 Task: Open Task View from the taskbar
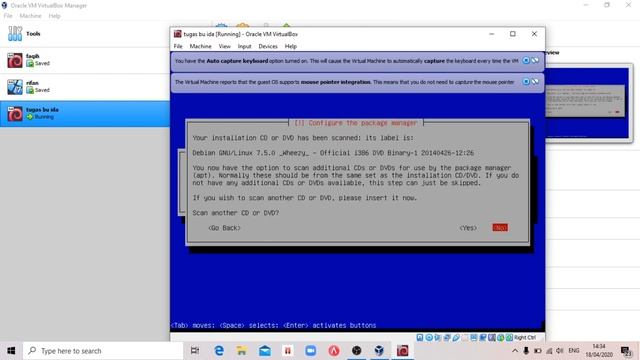tap(195, 351)
